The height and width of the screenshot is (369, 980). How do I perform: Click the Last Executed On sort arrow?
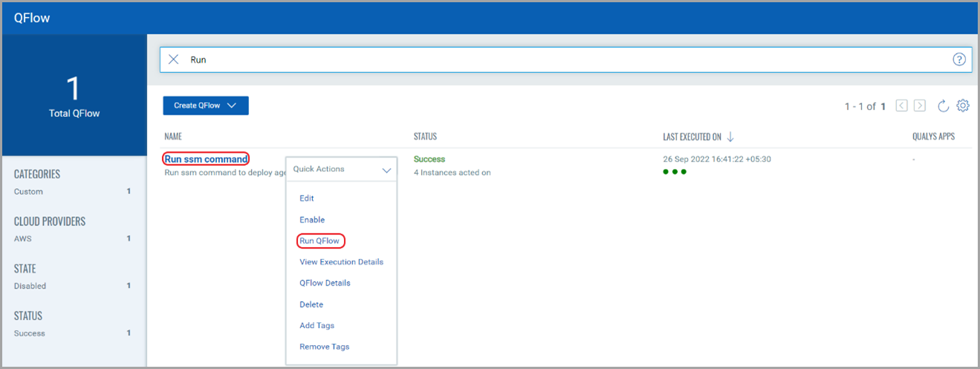point(730,137)
